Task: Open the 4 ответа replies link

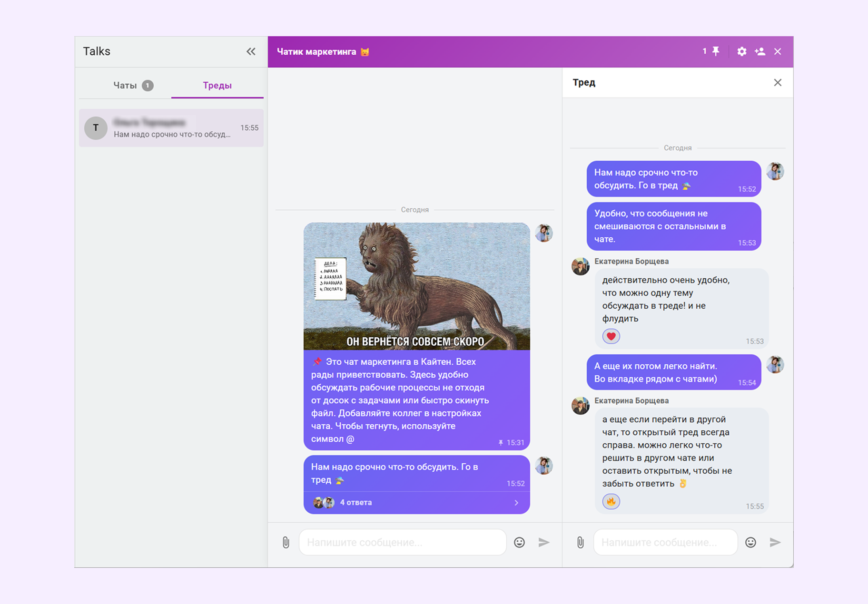Action: 356,502
